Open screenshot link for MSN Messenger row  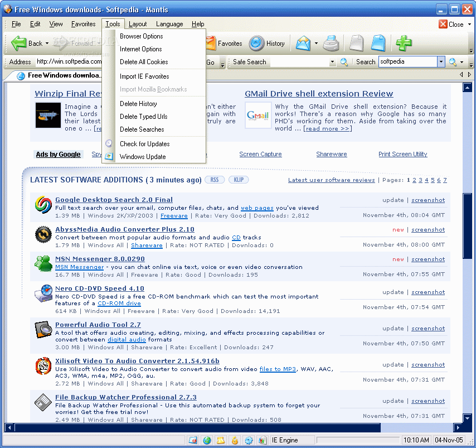(x=428, y=259)
